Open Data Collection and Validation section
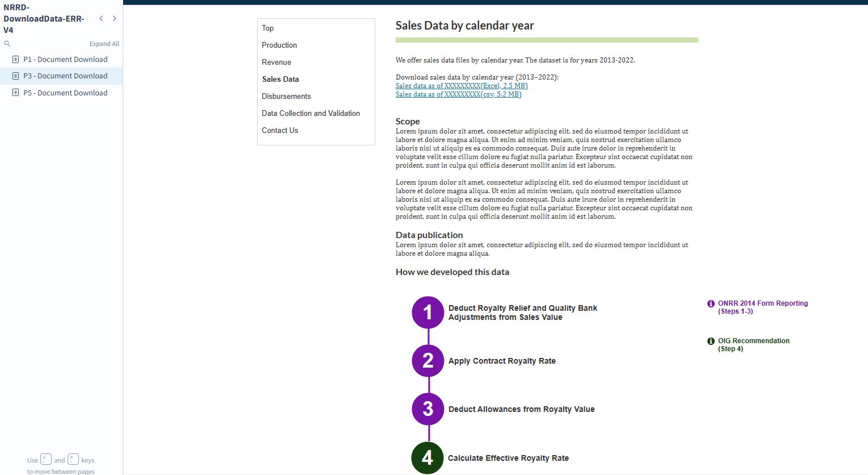This screenshot has width=868, height=475. tap(311, 114)
